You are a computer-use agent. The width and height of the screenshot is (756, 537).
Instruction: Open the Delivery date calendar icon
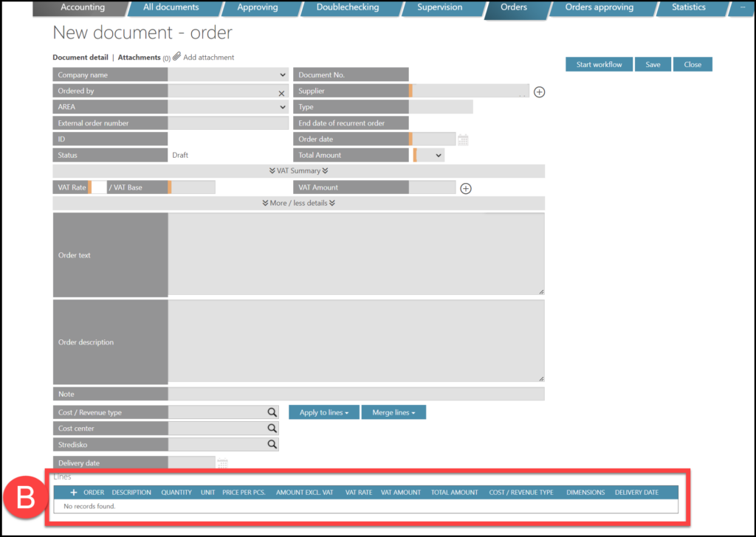222,462
